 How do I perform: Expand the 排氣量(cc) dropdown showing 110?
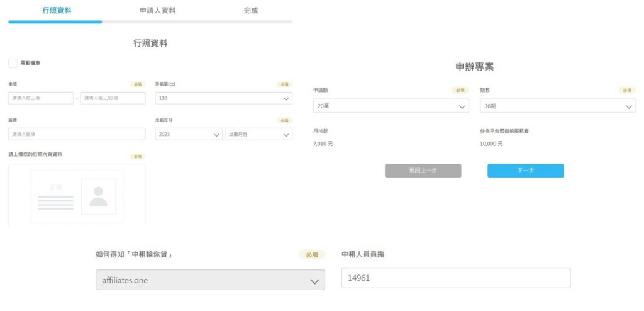pos(223,98)
